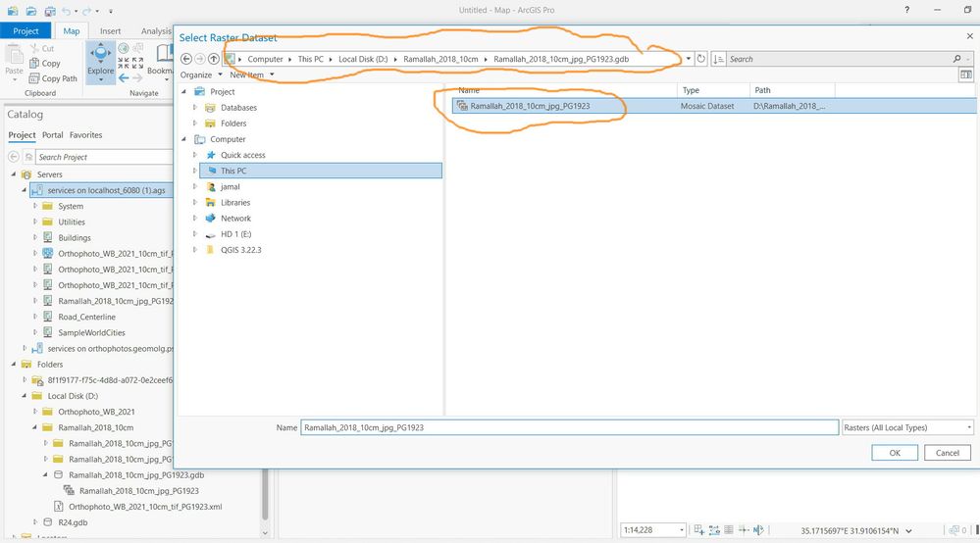Open the Project ribbon tab
The height and width of the screenshot is (543, 980).
tap(26, 30)
